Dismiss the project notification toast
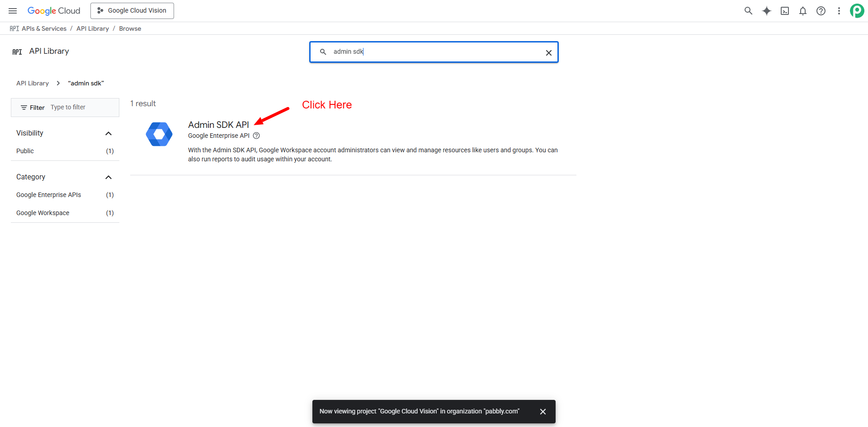 [x=543, y=412]
